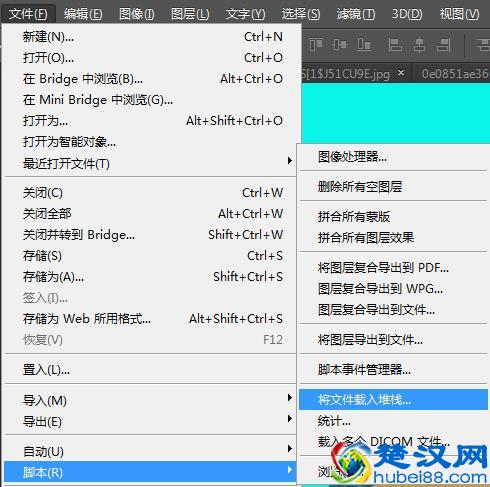
Task: Open the 图像(I) menu
Action: (x=137, y=14)
